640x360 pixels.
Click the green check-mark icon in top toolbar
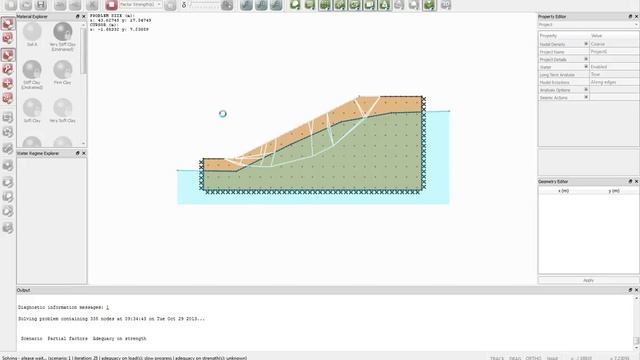tap(429, 4)
